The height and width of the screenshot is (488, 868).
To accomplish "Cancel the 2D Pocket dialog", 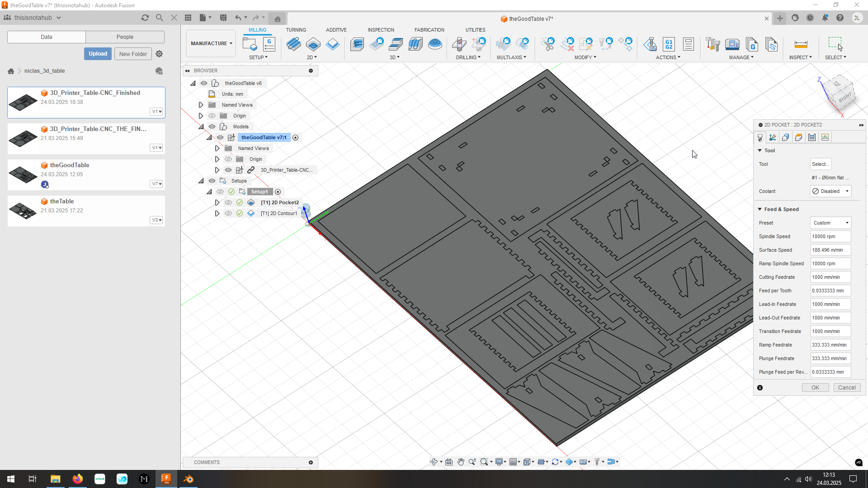I will point(847,388).
